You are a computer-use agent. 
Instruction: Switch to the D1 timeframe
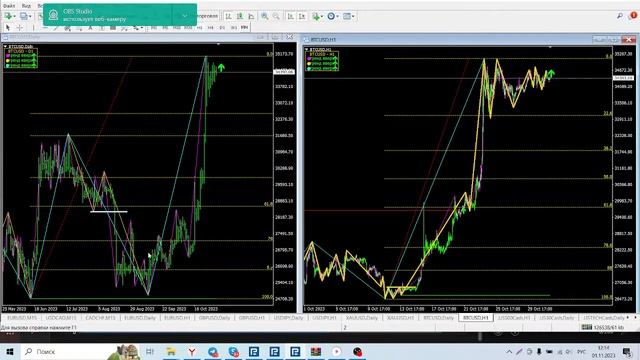pyautogui.click(x=222, y=28)
